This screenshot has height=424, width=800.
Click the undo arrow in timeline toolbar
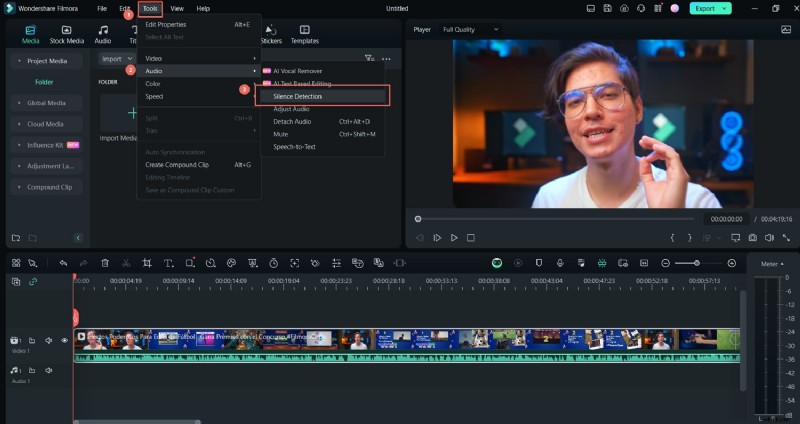coord(63,263)
